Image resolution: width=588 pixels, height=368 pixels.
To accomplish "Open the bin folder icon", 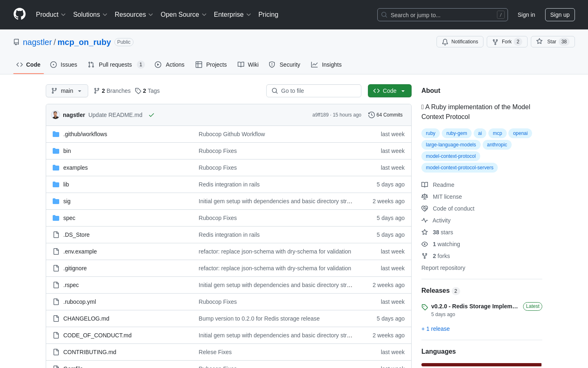I will [x=56, y=151].
